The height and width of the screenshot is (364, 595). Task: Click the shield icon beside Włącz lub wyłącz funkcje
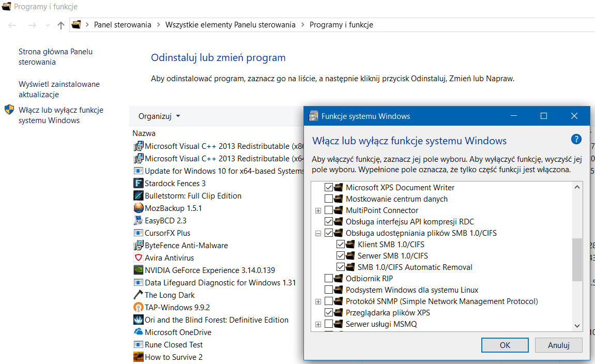point(9,110)
